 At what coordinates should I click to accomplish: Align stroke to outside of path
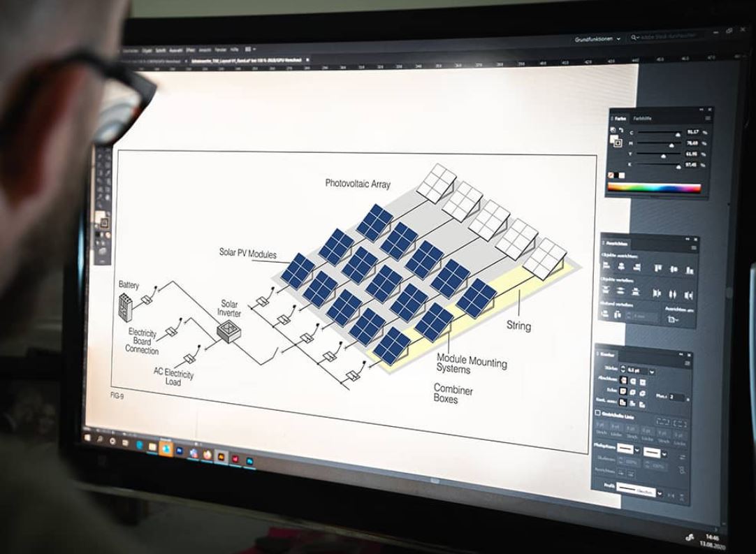[642, 404]
